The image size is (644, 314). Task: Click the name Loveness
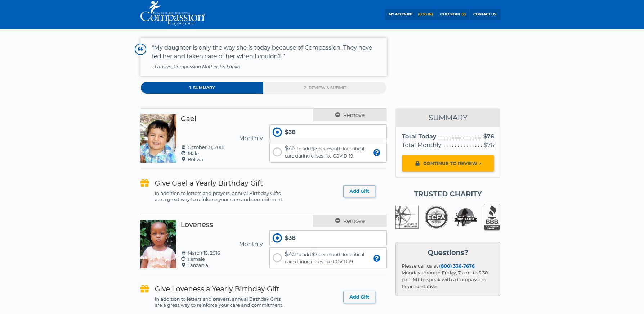[x=197, y=224]
